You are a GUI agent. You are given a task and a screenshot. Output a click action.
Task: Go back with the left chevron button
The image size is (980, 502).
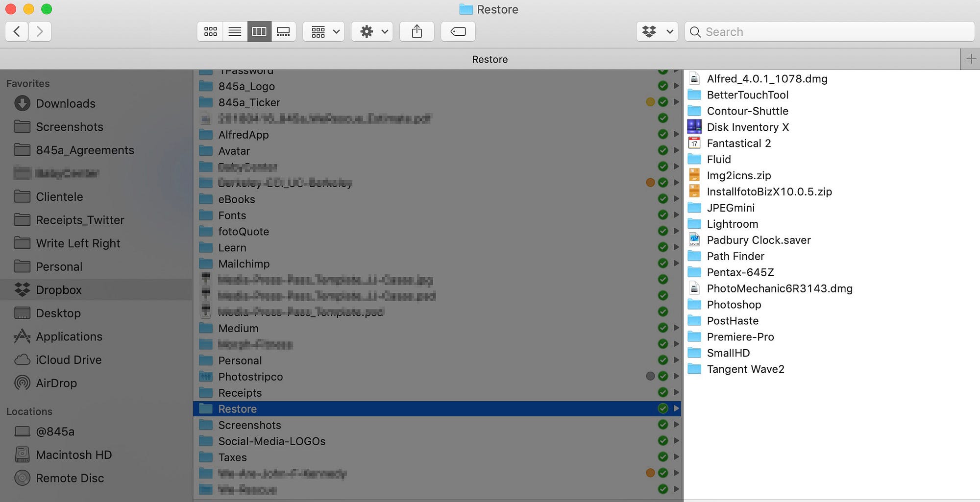coord(17,32)
